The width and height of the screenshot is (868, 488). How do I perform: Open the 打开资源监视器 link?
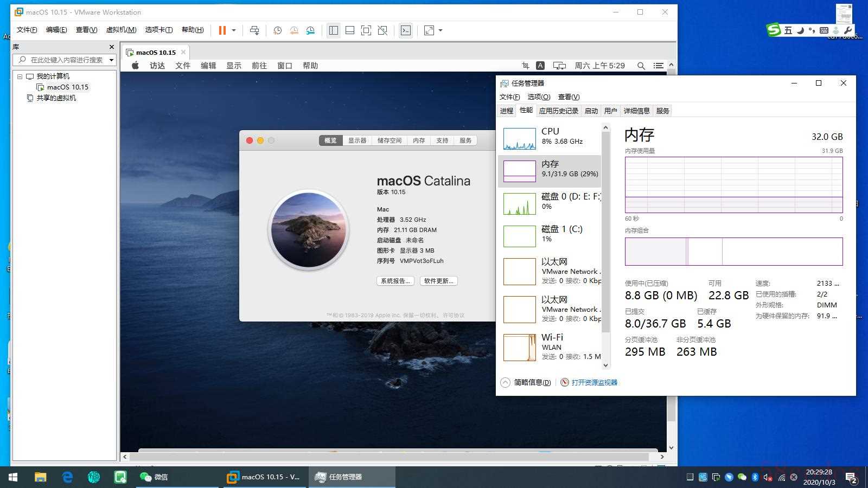pyautogui.click(x=594, y=382)
